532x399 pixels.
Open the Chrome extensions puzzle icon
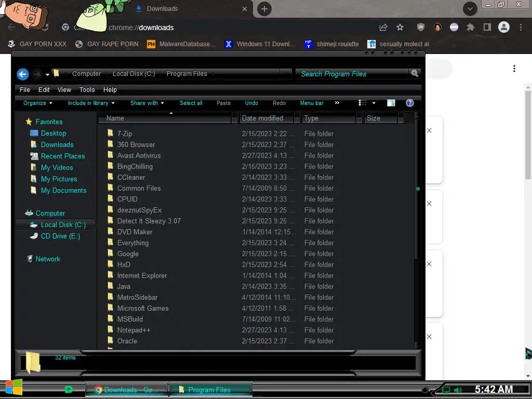coord(470,28)
